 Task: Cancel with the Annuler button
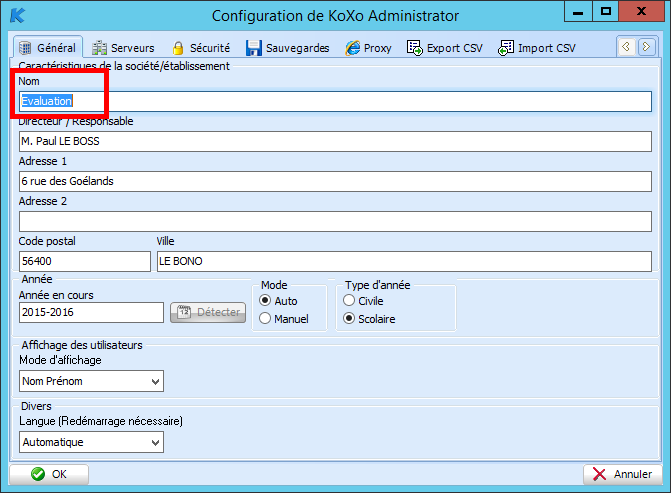coord(623,474)
